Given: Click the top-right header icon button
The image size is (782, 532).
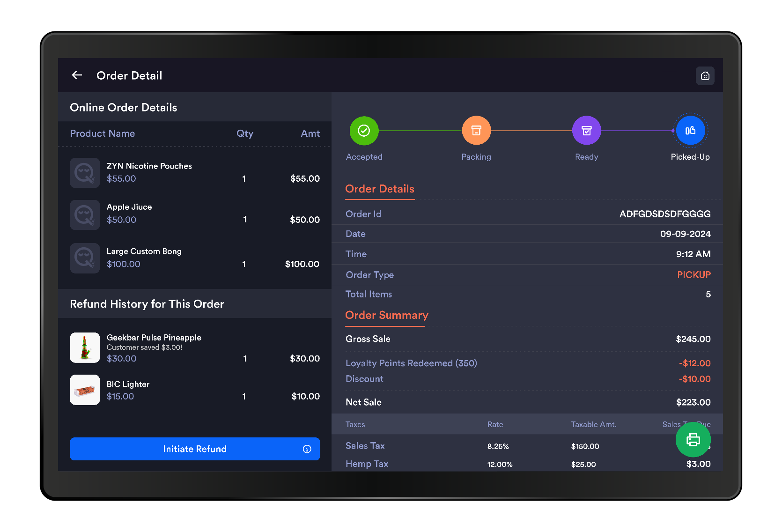Looking at the screenshot, I should (x=705, y=76).
